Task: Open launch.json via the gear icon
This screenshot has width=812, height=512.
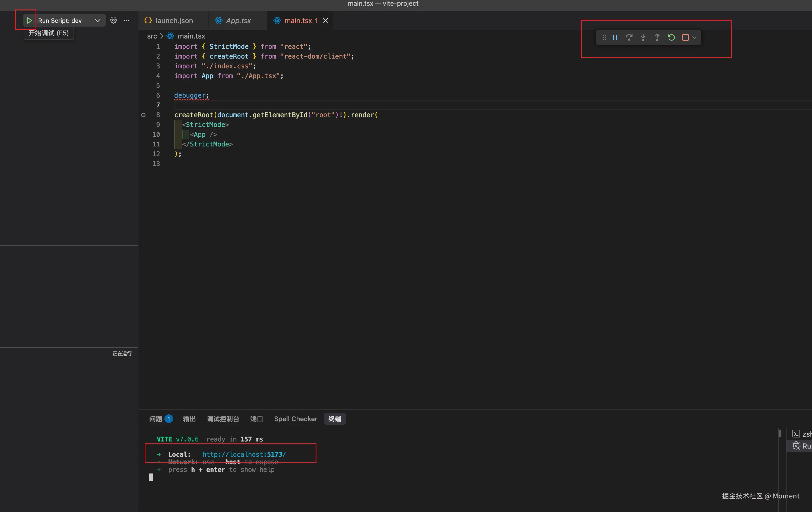Action: pos(113,21)
